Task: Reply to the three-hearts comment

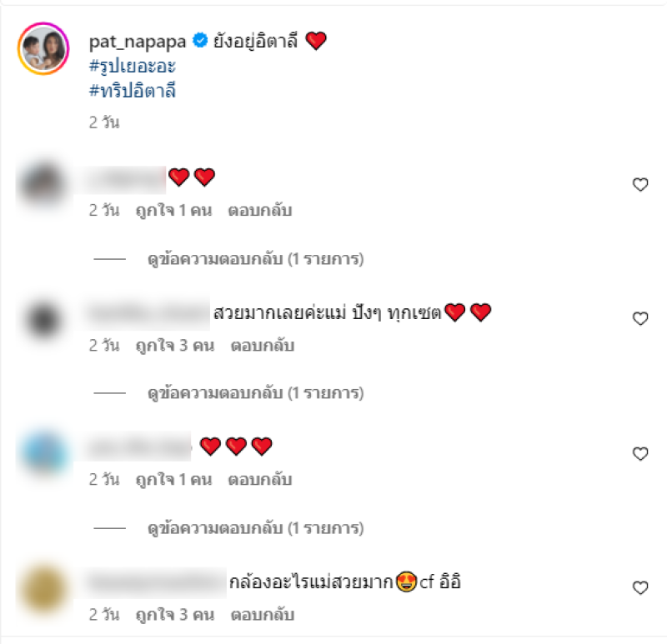Action: click(x=260, y=480)
